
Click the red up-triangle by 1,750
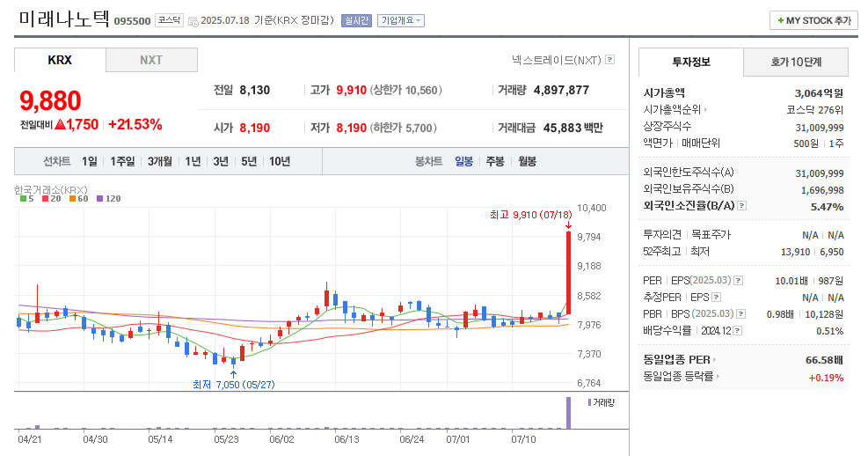click(x=61, y=125)
